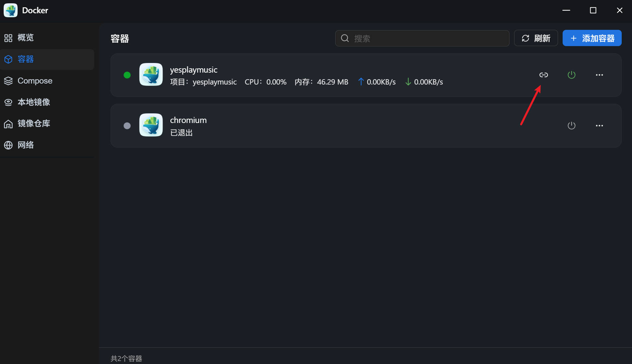632x364 pixels.
Task: Click the chromium container thumbnail image
Action: tap(151, 125)
